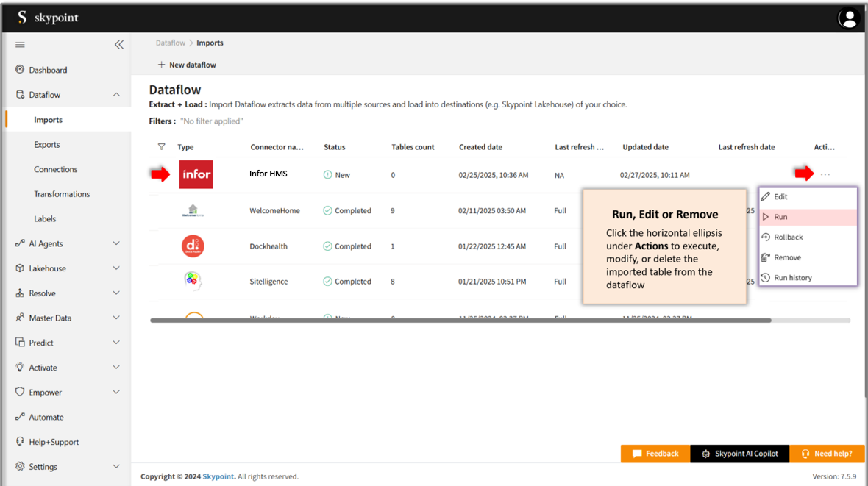
Task: Expand the Lakehouse chevron
Action: (116, 268)
